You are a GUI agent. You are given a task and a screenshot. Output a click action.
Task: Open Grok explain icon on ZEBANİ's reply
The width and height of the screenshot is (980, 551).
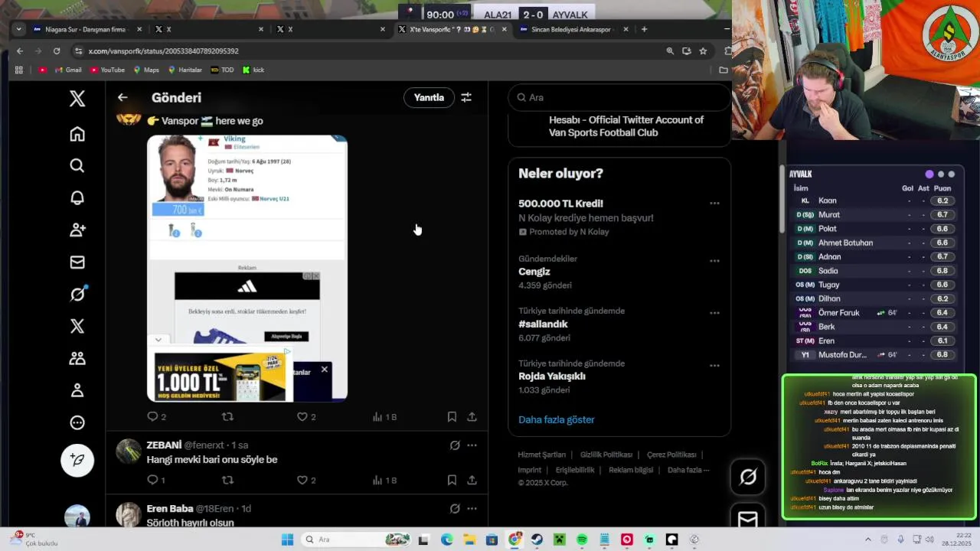[x=455, y=445]
